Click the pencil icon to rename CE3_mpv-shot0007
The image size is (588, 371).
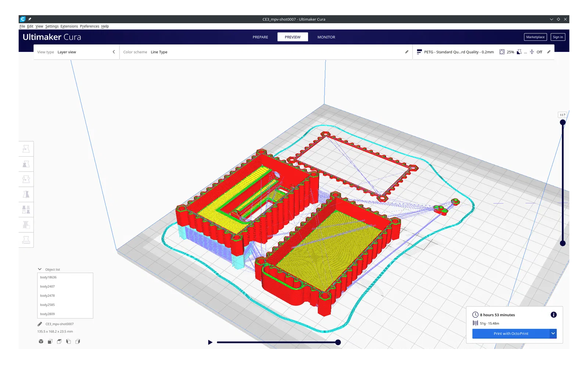point(40,324)
